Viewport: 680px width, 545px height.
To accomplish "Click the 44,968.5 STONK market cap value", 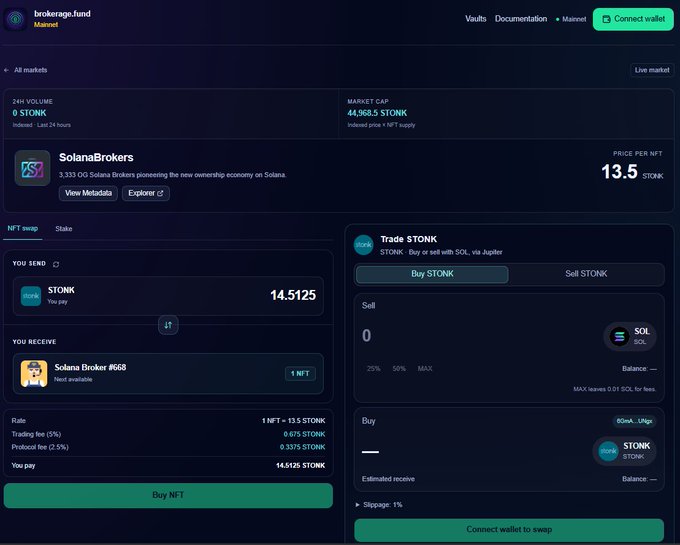I will click(x=377, y=113).
